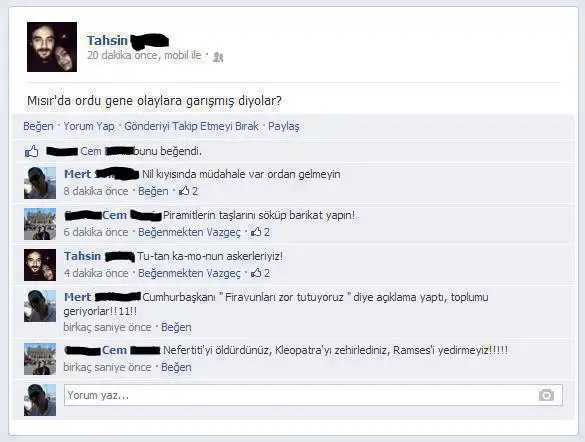Open like count on Nil kıyısında comment
This screenshot has height=442, width=585.
tap(188, 191)
